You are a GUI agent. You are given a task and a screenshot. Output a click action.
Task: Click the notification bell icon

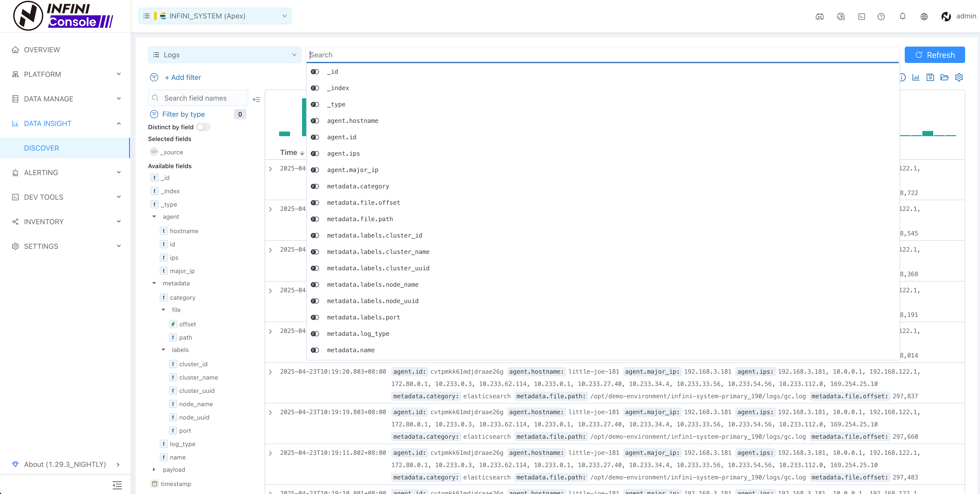[x=902, y=16]
